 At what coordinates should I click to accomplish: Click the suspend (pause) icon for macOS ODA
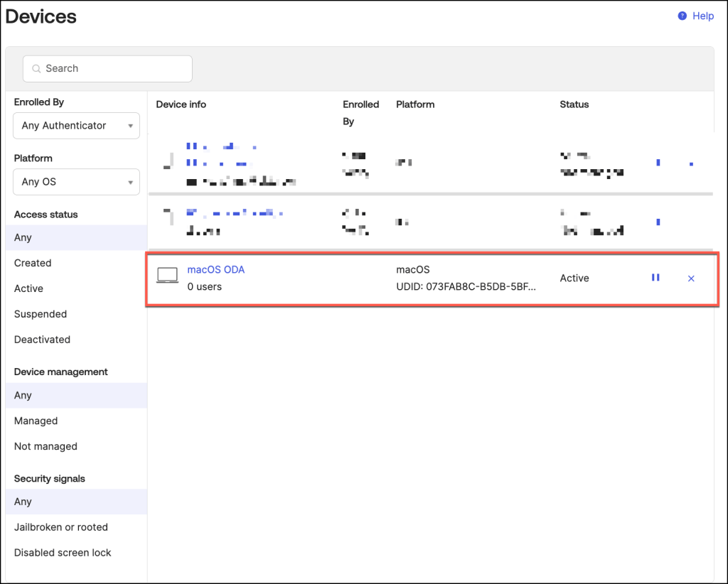tap(655, 278)
